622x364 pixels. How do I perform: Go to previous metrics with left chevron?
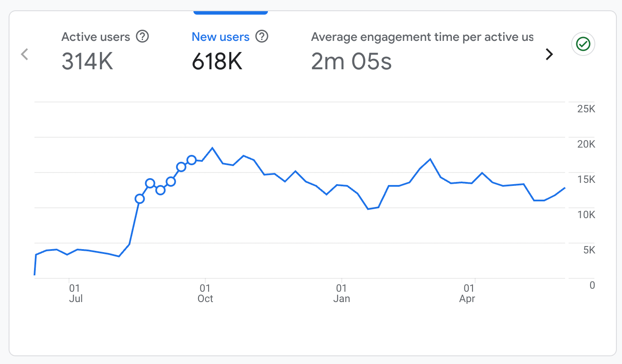[x=25, y=54]
